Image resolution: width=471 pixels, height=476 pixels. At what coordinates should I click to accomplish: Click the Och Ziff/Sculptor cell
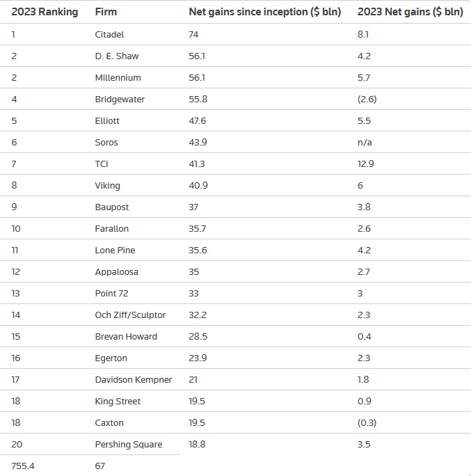[x=130, y=315]
